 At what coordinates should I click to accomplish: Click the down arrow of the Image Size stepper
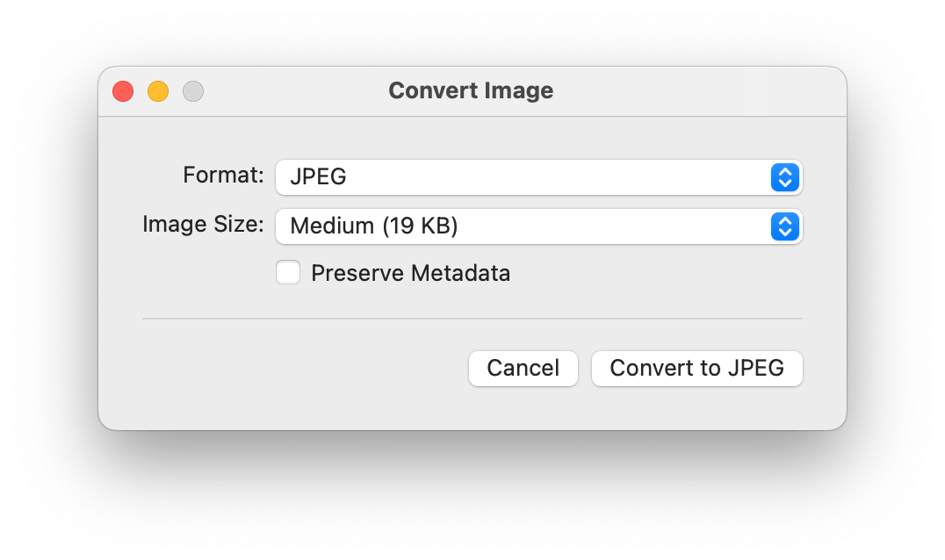[784, 232]
